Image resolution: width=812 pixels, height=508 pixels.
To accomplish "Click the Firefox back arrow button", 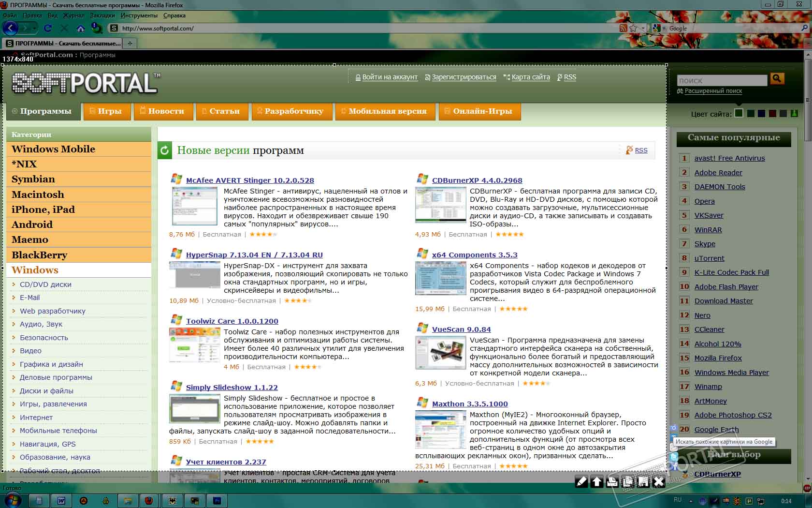I will coord(10,28).
